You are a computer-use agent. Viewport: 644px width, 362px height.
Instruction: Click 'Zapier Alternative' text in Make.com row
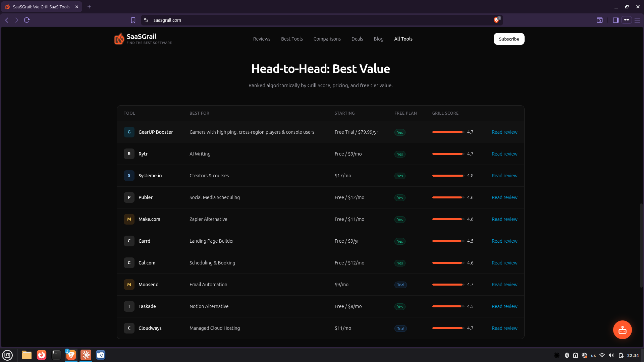pos(208,219)
